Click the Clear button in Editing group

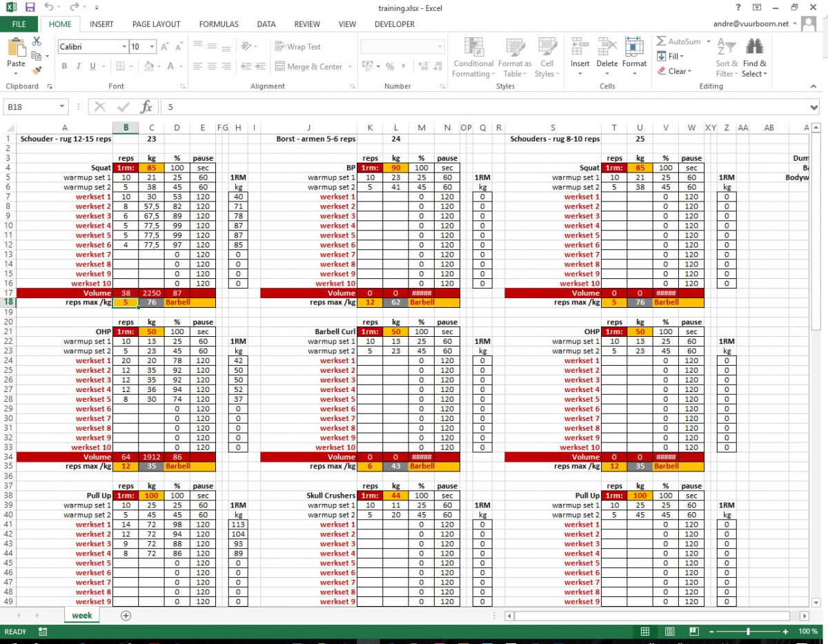pyautogui.click(x=673, y=71)
